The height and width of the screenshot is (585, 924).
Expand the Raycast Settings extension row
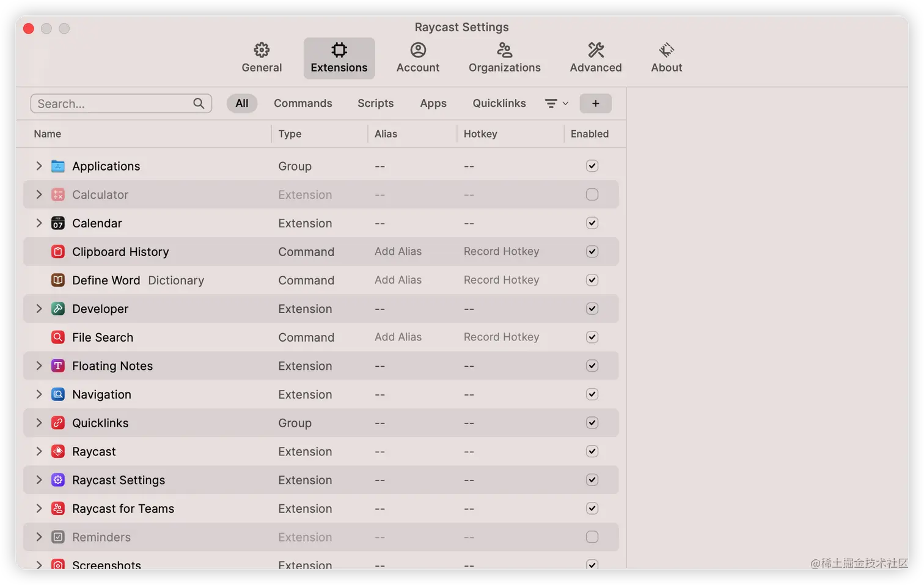click(x=39, y=480)
